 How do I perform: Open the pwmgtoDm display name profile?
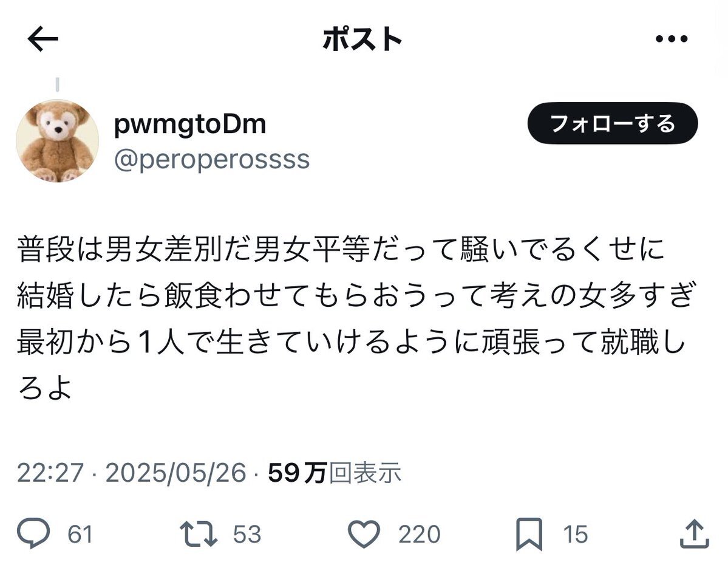point(190,124)
